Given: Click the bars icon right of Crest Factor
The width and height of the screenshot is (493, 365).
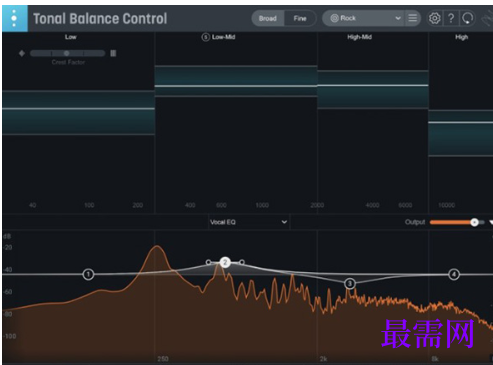Looking at the screenshot, I should pos(113,53).
